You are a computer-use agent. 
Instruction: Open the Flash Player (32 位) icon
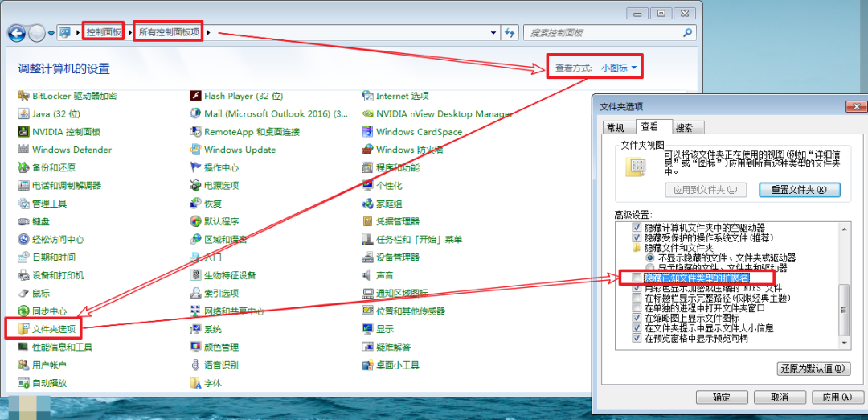pos(194,96)
